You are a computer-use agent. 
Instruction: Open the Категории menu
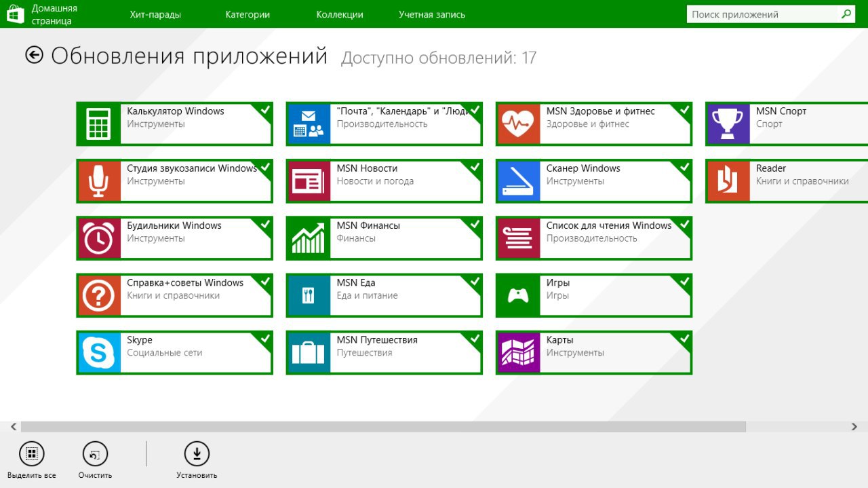click(x=248, y=14)
